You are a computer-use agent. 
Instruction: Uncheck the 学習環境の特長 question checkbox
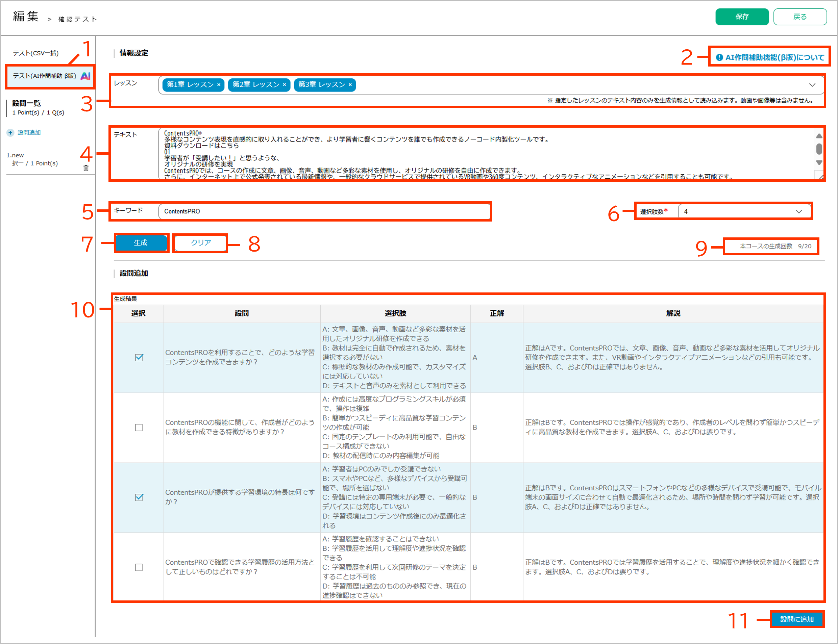pyautogui.click(x=139, y=497)
